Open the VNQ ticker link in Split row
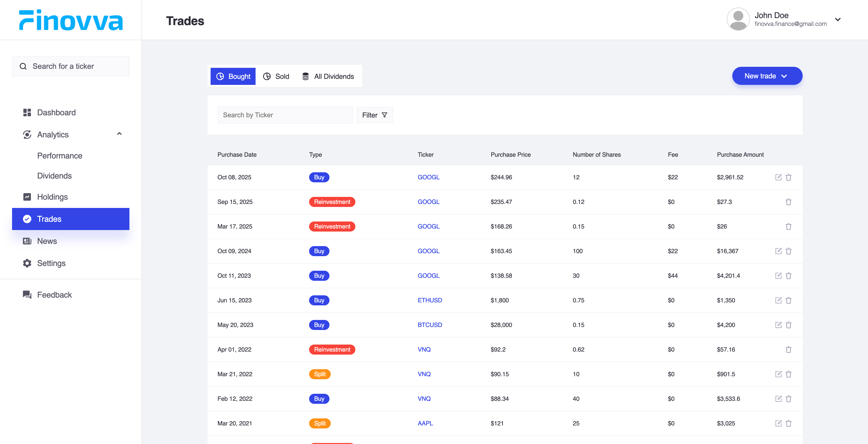Image resolution: width=868 pixels, height=444 pixels. click(x=424, y=374)
